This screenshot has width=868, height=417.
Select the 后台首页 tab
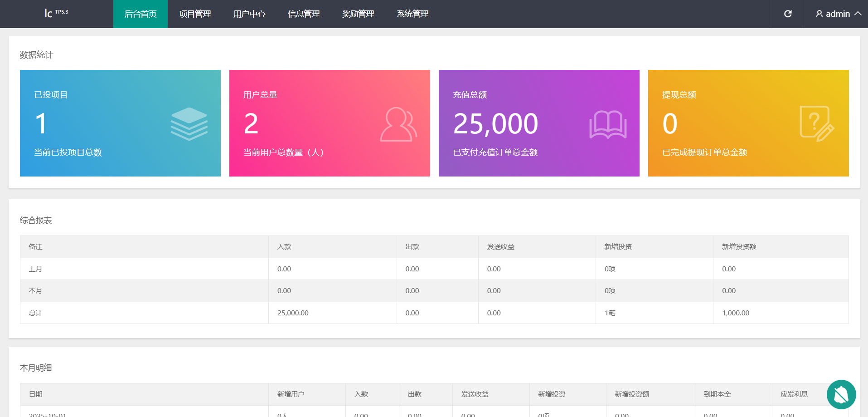[x=141, y=14]
